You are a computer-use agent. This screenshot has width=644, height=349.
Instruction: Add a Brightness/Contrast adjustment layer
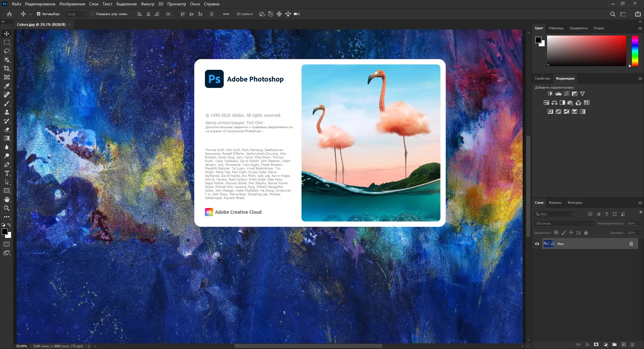[x=550, y=94]
